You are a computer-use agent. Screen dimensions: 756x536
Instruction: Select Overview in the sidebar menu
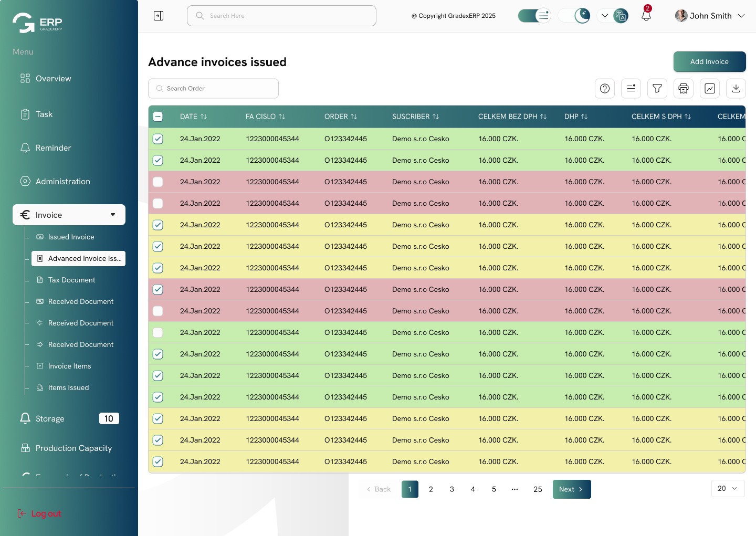pyautogui.click(x=53, y=79)
